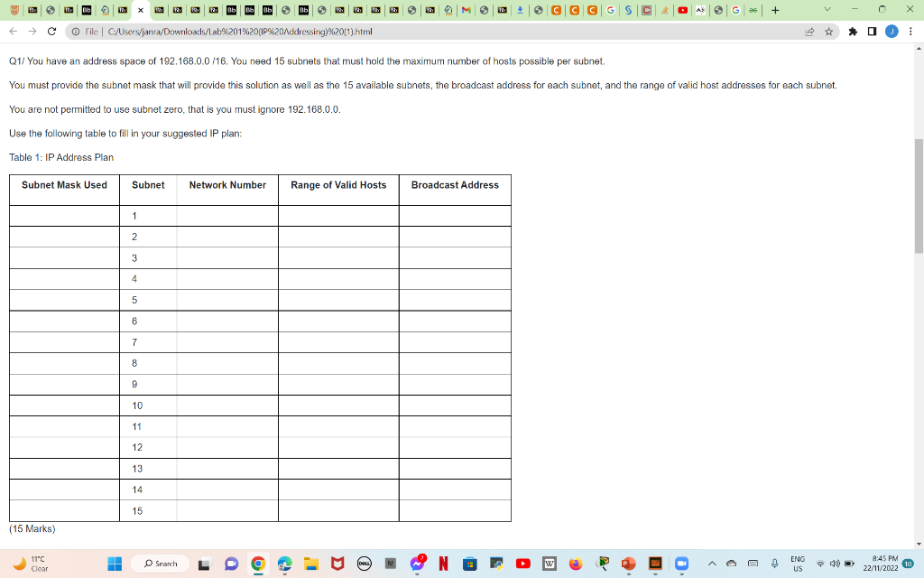The image size is (924, 578).
Task: Expand hidden icons in the system tray
Action: coord(712,564)
